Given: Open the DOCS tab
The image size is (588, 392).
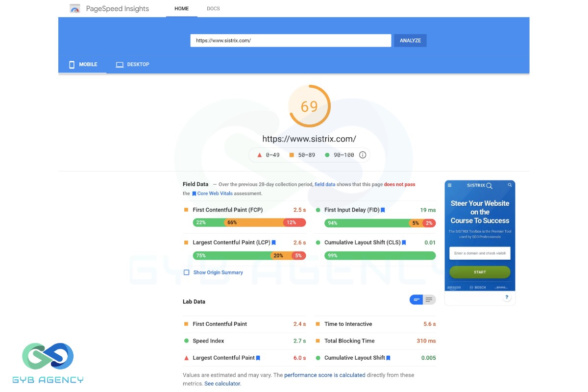Looking at the screenshot, I should coord(213,9).
